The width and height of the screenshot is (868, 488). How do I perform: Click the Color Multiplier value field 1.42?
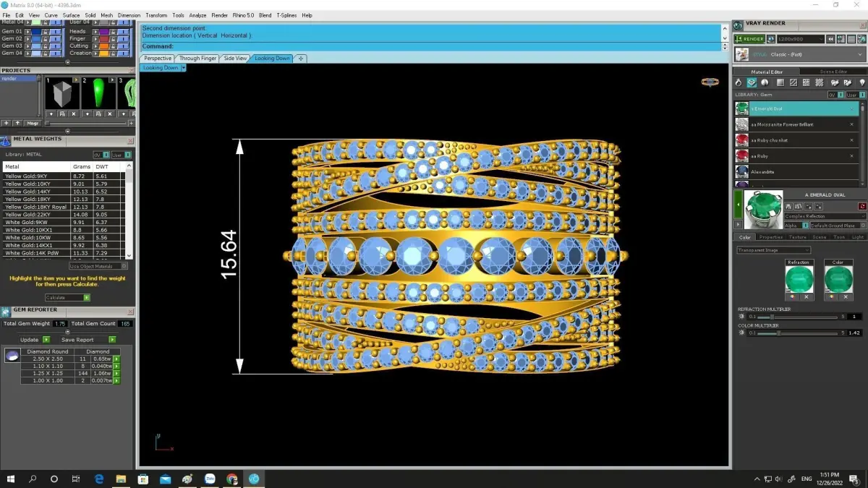[x=854, y=333]
